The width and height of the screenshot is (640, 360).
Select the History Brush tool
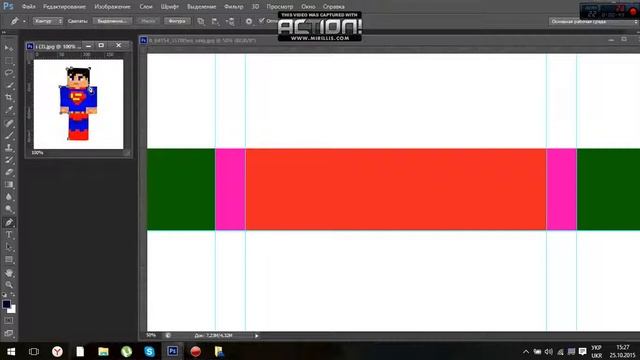coord(9,160)
